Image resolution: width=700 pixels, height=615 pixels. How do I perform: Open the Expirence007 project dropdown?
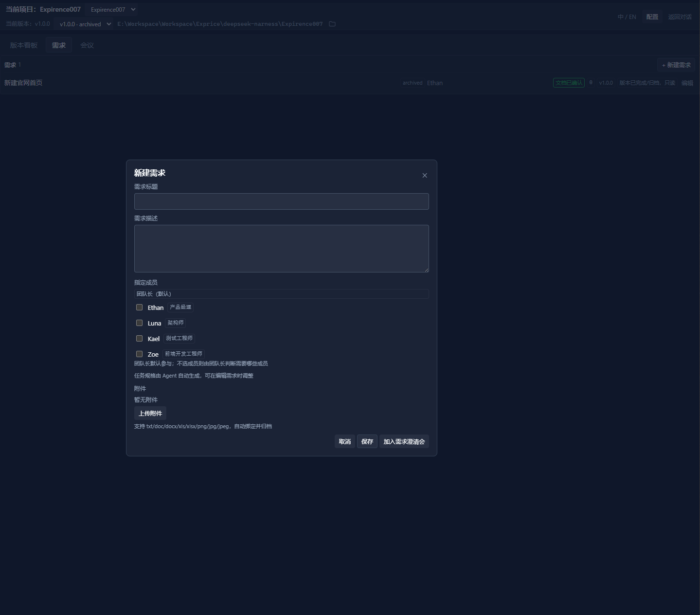tap(112, 9)
